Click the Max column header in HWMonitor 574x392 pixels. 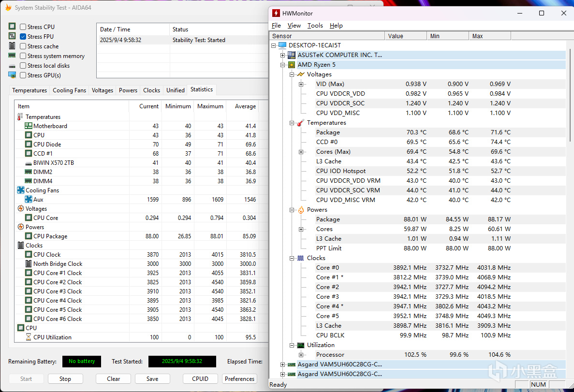(x=490, y=36)
